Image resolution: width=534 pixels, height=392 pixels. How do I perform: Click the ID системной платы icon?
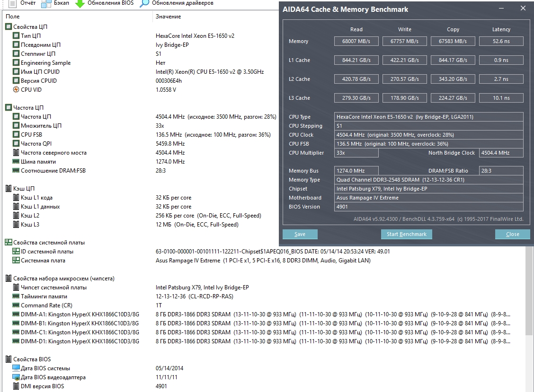click(x=16, y=251)
